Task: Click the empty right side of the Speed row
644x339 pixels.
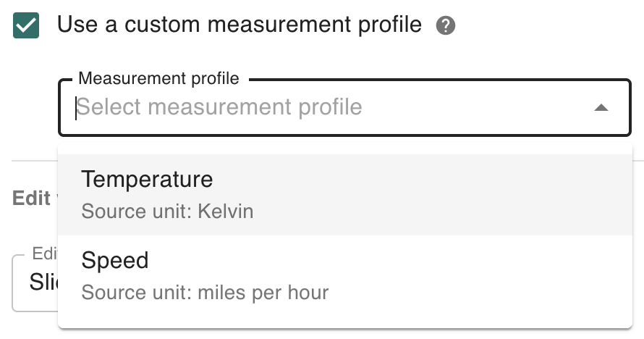Action: click(507, 275)
